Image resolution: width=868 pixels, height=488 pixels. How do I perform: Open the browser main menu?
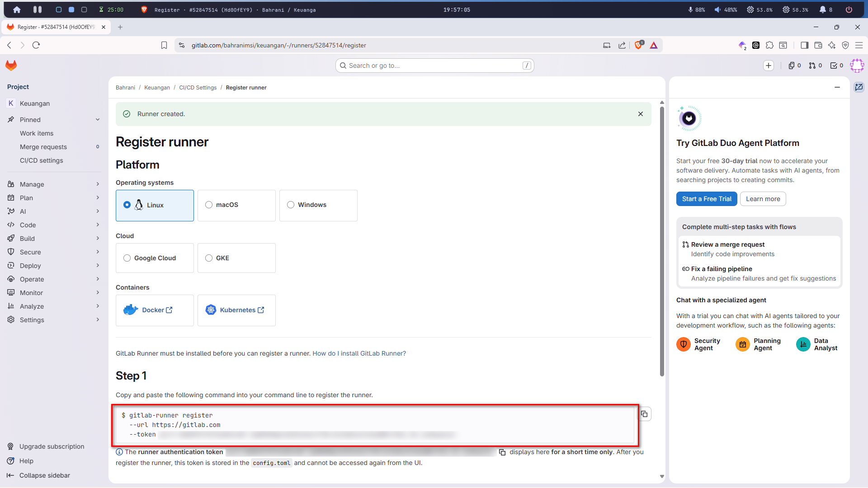859,45
